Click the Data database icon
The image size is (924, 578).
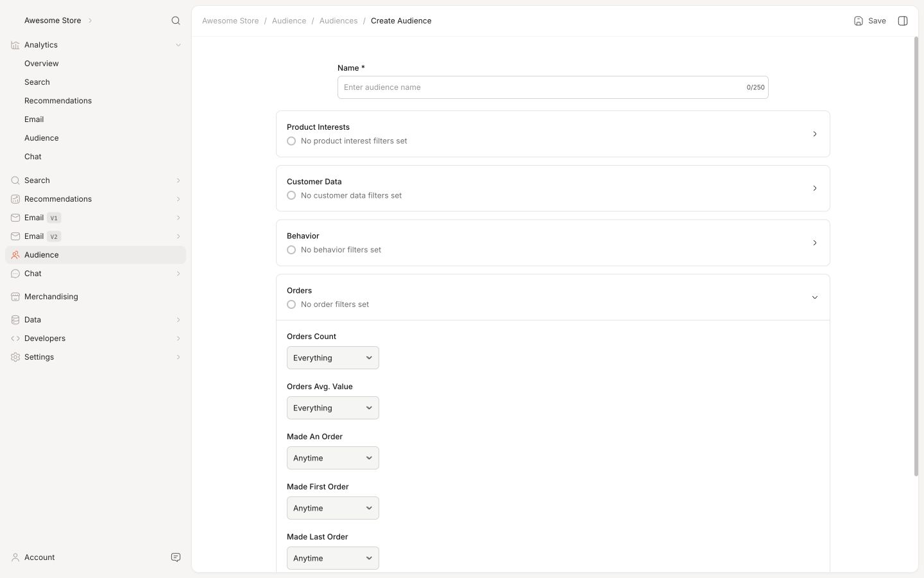(15, 320)
